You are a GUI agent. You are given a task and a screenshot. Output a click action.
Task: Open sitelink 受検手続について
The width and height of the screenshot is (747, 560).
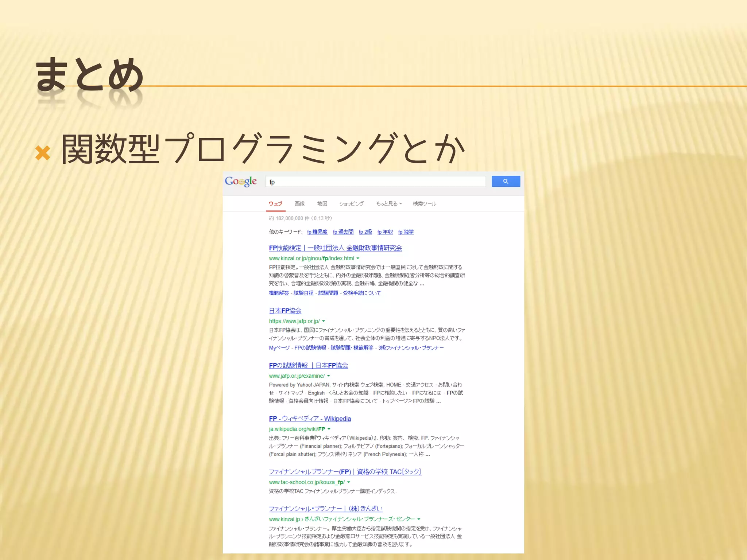tap(362, 293)
